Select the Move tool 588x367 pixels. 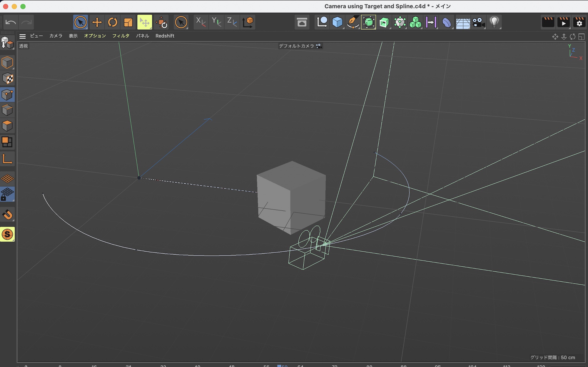coord(97,22)
